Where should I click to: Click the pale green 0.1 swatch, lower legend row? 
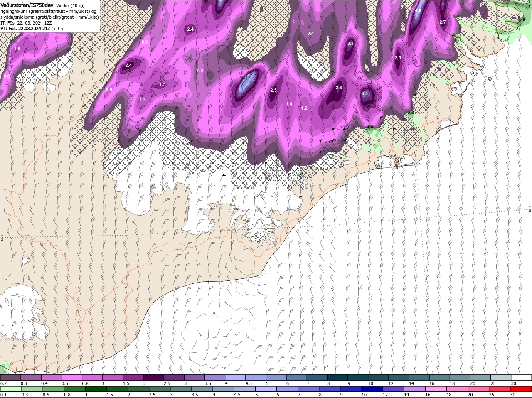tap(11, 389)
